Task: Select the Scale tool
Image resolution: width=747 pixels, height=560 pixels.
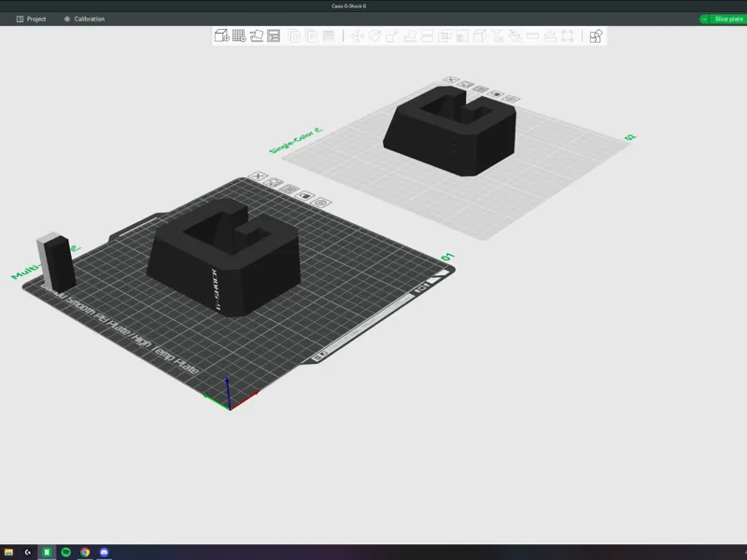Action: 392,35
